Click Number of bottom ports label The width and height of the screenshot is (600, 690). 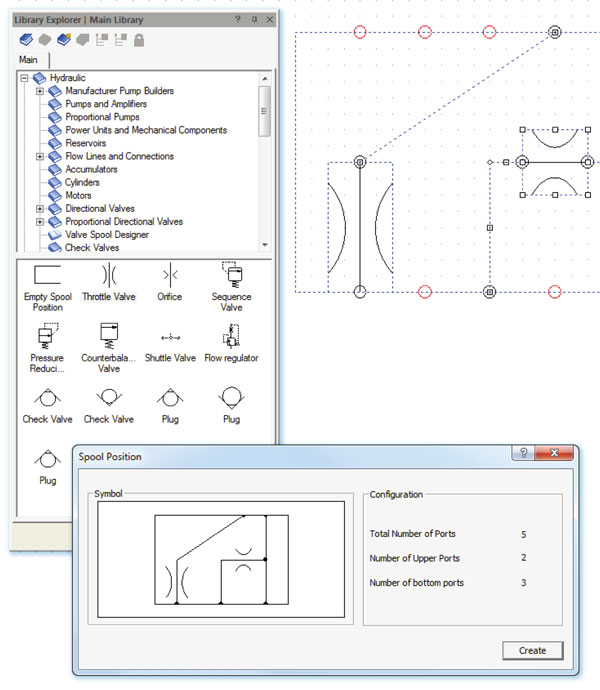click(416, 583)
